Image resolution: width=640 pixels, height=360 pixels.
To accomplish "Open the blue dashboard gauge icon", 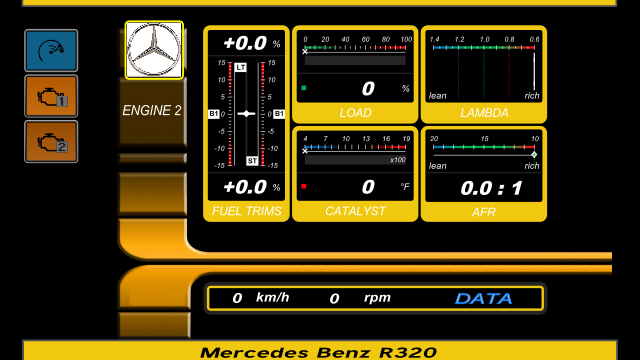I will [51, 51].
